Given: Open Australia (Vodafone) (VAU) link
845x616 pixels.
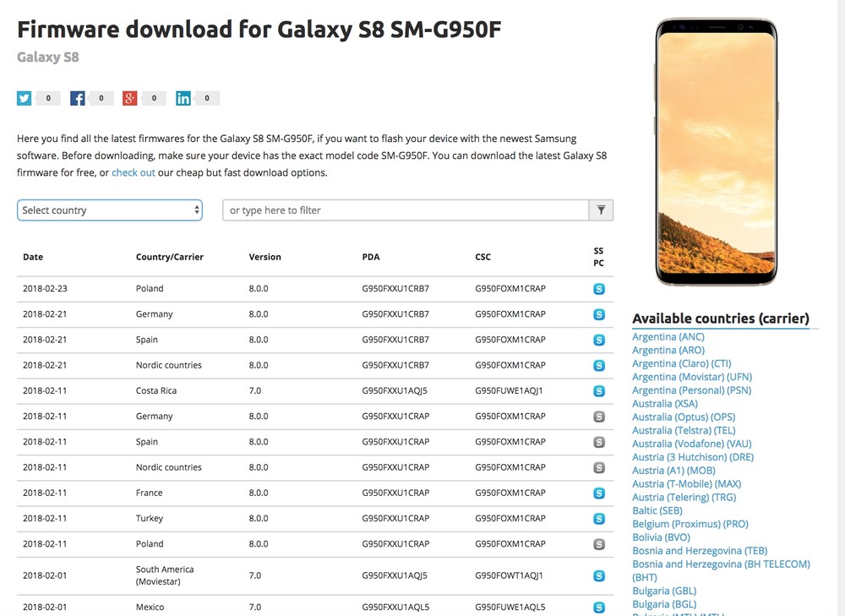Looking at the screenshot, I should point(692,444).
